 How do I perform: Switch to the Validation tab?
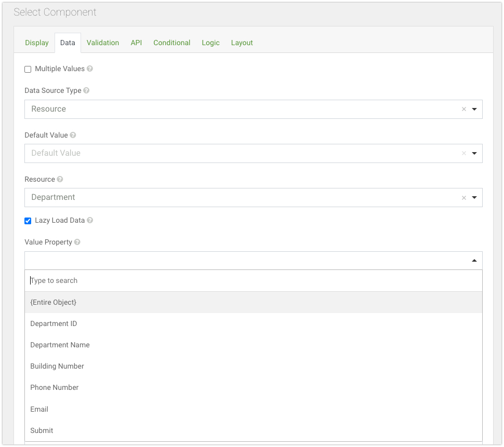coord(103,43)
